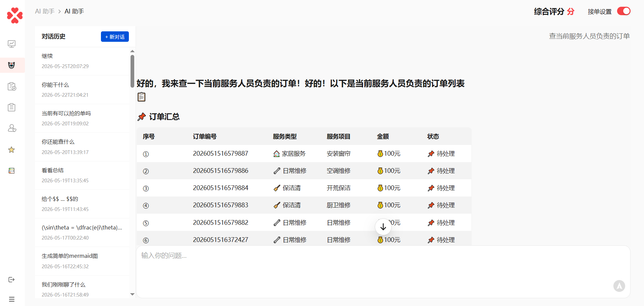Click the 开荒保洁 service item cell

pos(338,188)
